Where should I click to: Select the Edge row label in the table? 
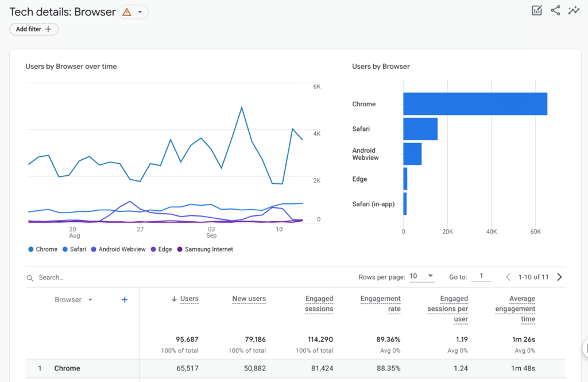coord(358,179)
